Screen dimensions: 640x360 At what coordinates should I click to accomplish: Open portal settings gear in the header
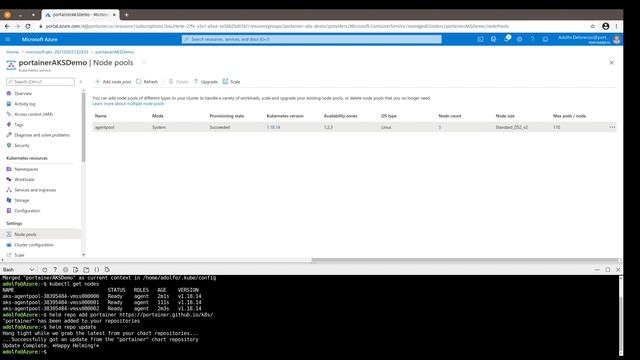[520, 39]
